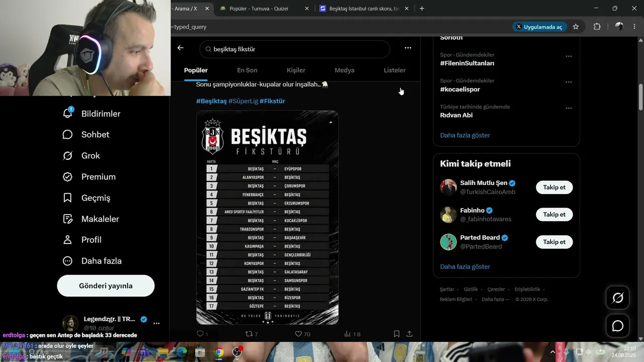
Task: Switch to the Popüler - Turnuva - Quizei tab
Action: [265, 9]
